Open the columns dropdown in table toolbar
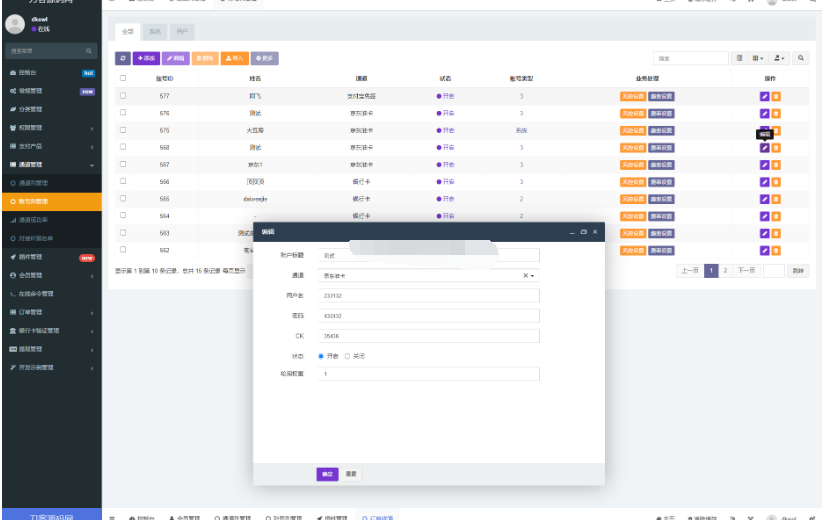Viewport: 833px width, 520px height. point(759,59)
